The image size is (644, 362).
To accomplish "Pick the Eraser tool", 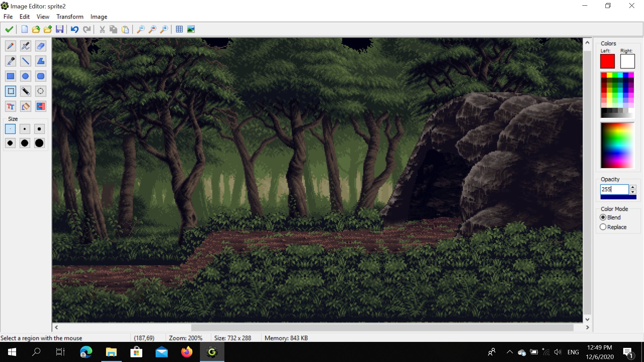I will point(41,46).
